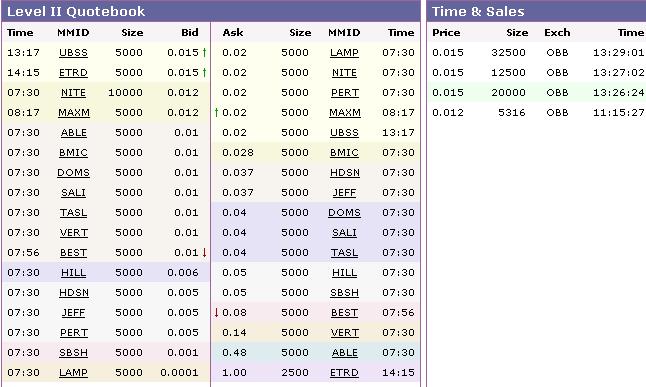
Task: Open SBSH link asking 0.05
Action: pyautogui.click(x=344, y=293)
